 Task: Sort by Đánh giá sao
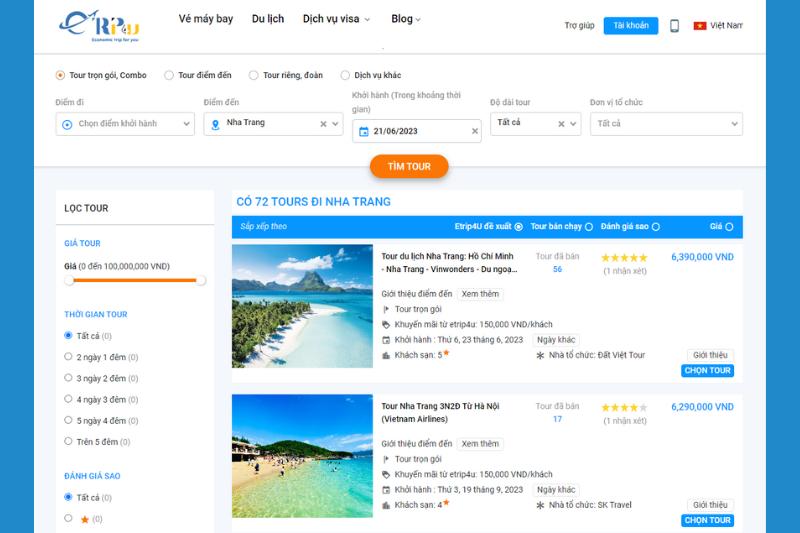(656, 227)
